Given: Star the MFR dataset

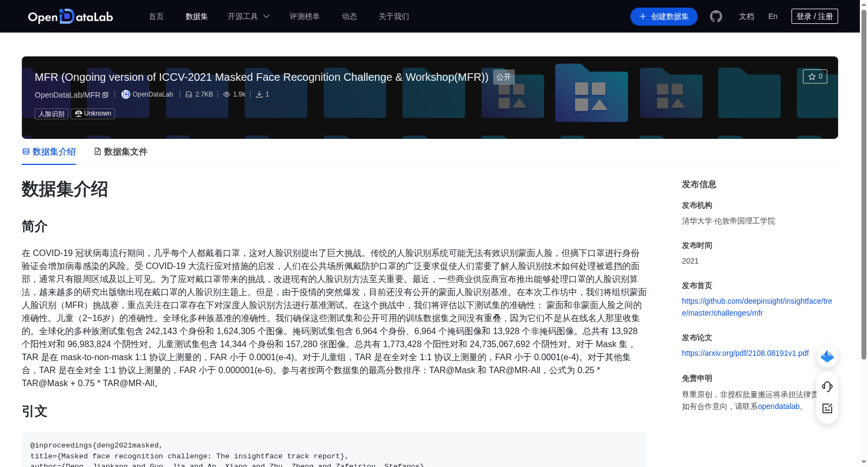Looking at the screenshot, I should pos(815,76).
